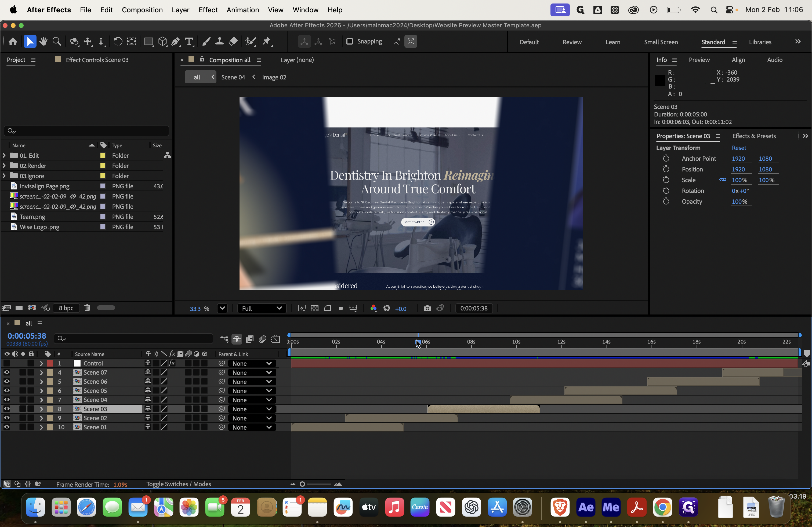
Task: Toggle visibility of Scene 01 layer
Action: (x=7, y=427)
